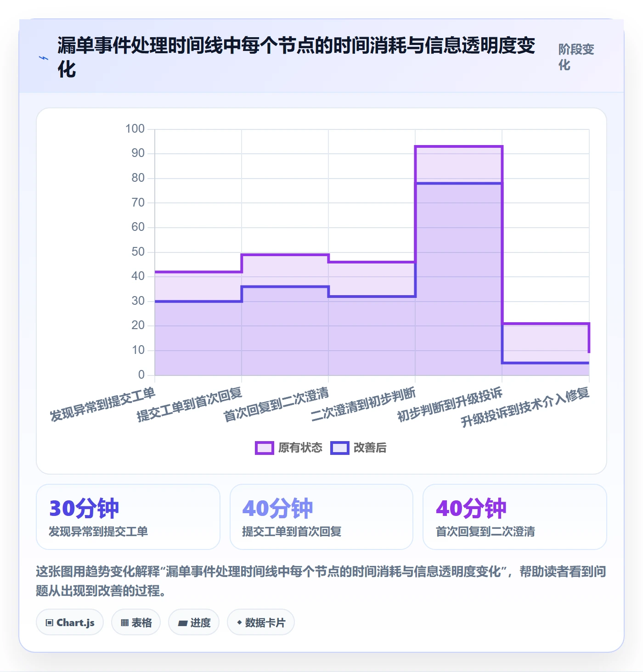
Task: Select the Chart.js tag chip
Action: tap(70, 622)
